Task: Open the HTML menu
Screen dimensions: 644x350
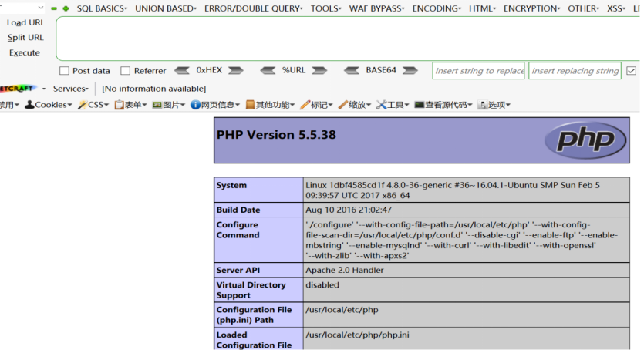Action: [x=483, y=8]
